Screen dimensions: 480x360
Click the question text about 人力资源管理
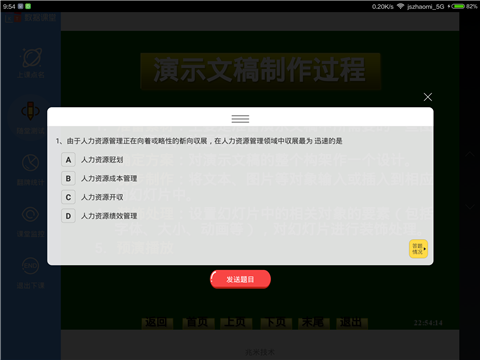pyautogui.click(x=199, y=141)
